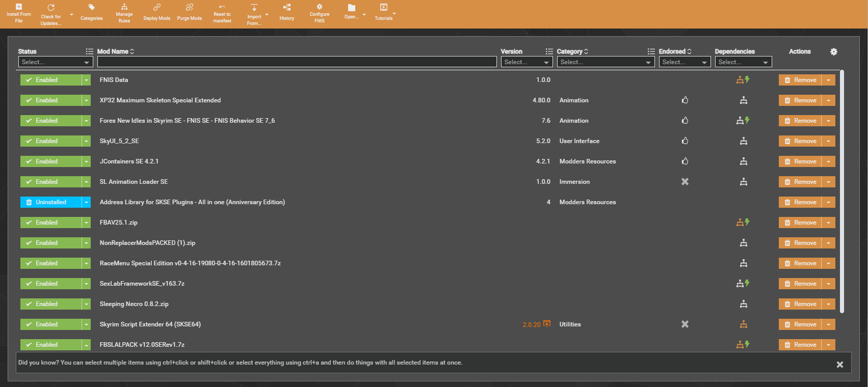Click endorse thumbs-up for SkyUI_5_2_SE
The width and height of the screenshot is (868, 387).
pyautogui.click(x=685, y=141)
